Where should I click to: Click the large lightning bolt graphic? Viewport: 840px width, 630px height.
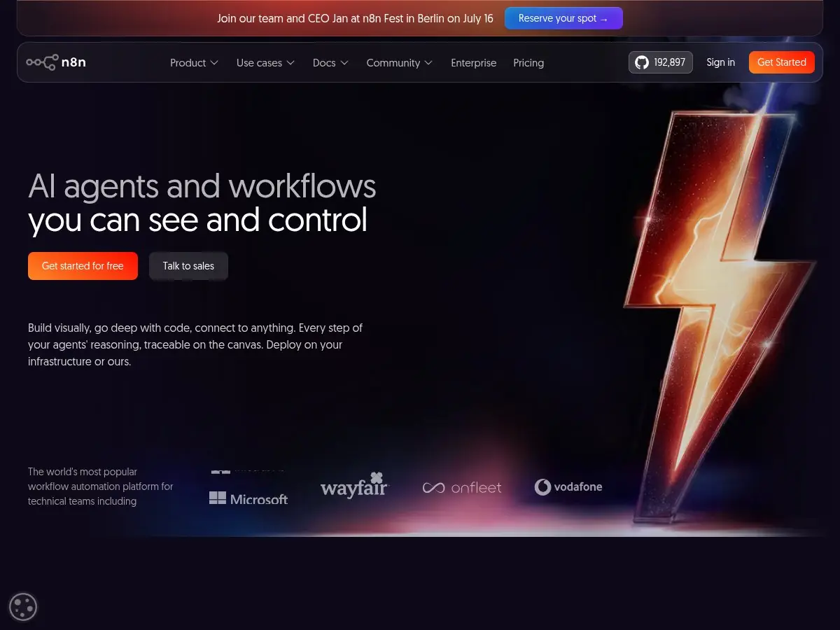717,308
